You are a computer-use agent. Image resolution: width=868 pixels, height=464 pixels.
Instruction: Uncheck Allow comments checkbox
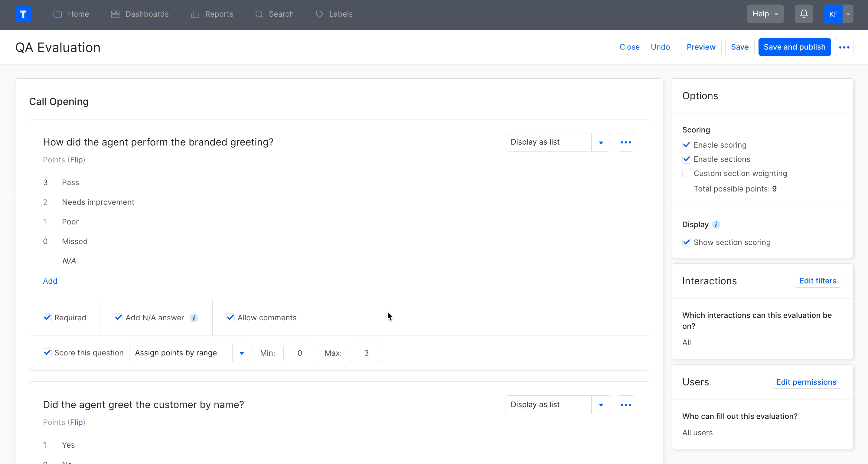pos(230,317)
